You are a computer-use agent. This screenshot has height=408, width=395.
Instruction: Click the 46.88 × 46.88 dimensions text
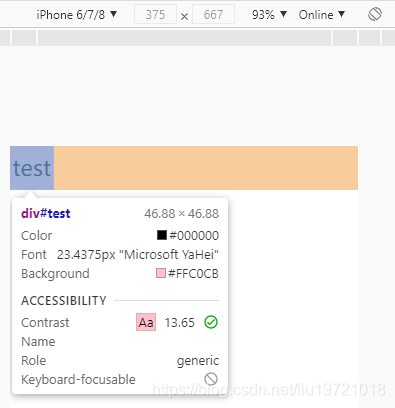[182, 214]
